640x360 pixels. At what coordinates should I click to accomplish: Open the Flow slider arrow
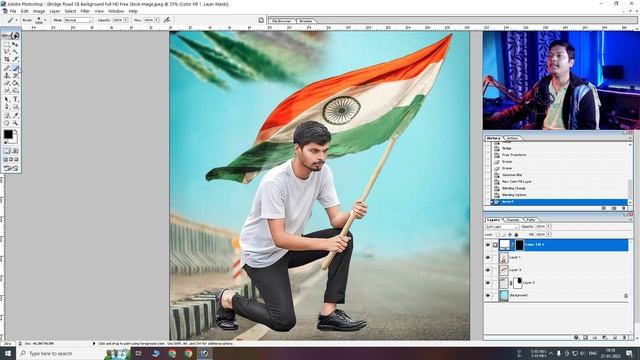(x=156, y=20)
